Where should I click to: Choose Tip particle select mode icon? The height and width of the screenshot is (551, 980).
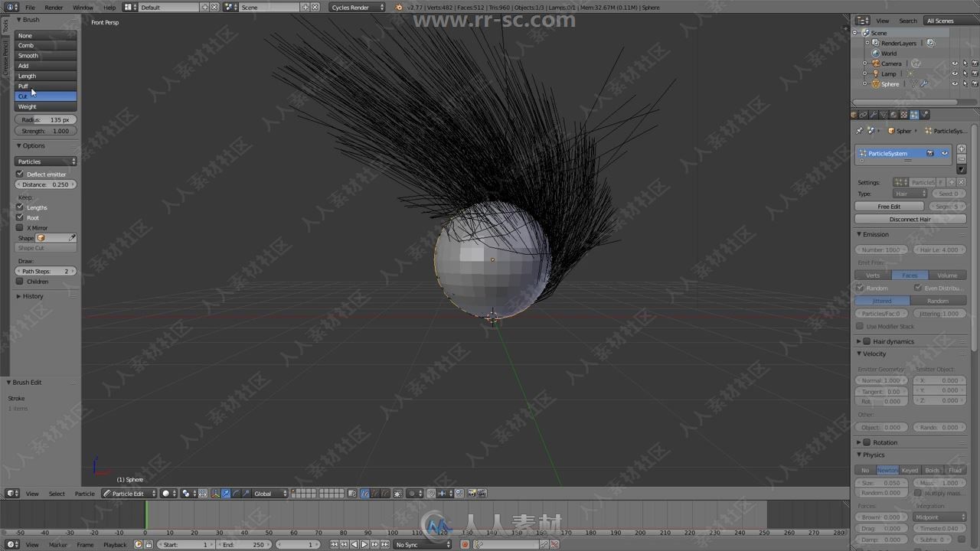click(385, 494)
